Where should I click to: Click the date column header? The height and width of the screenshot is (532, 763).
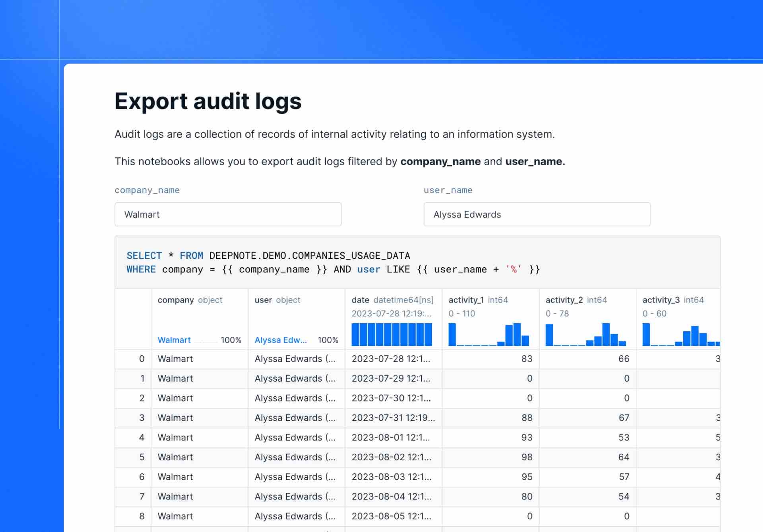(x=360, y=300)
